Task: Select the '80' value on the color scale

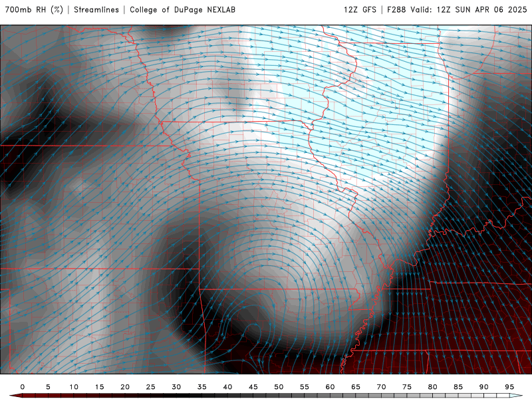Action: point(432,387)
